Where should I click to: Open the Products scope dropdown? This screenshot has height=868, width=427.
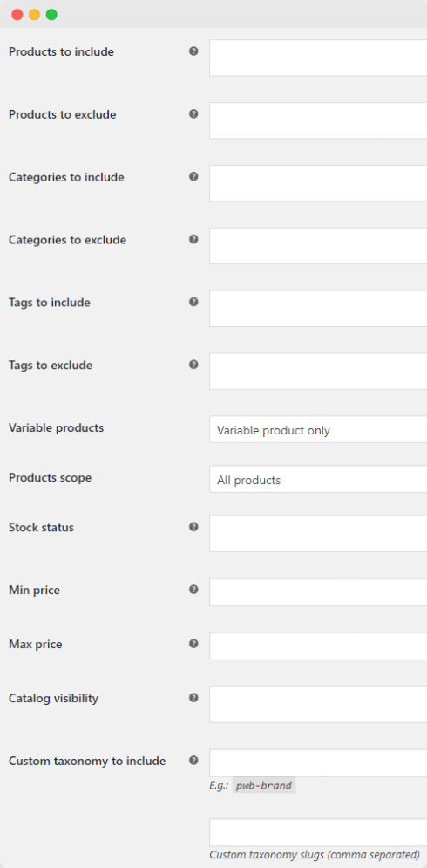318,480
